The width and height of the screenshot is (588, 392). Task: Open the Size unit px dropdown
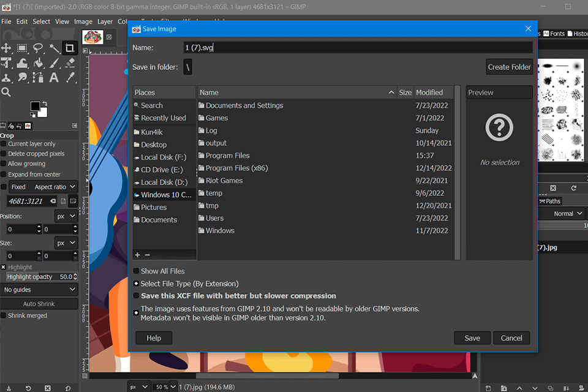pos(66,243)
